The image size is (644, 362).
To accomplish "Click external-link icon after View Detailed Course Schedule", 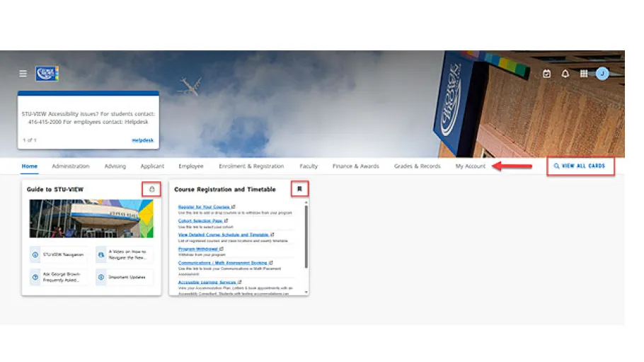I will coord(272,234).
